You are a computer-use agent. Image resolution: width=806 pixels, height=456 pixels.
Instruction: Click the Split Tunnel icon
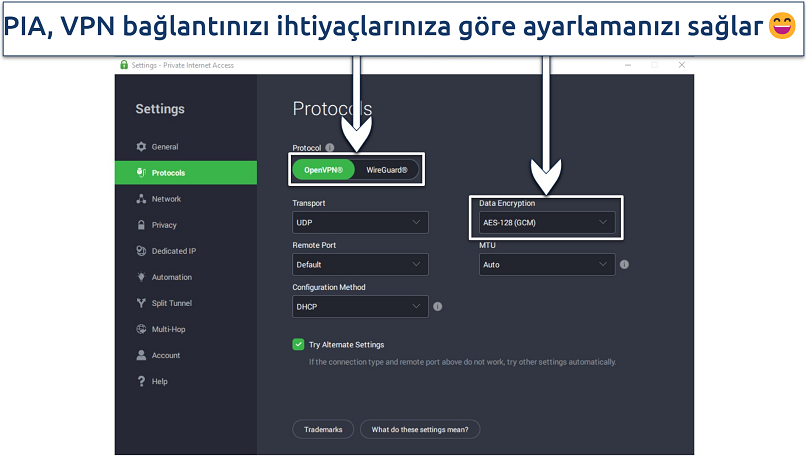(141, 303)
